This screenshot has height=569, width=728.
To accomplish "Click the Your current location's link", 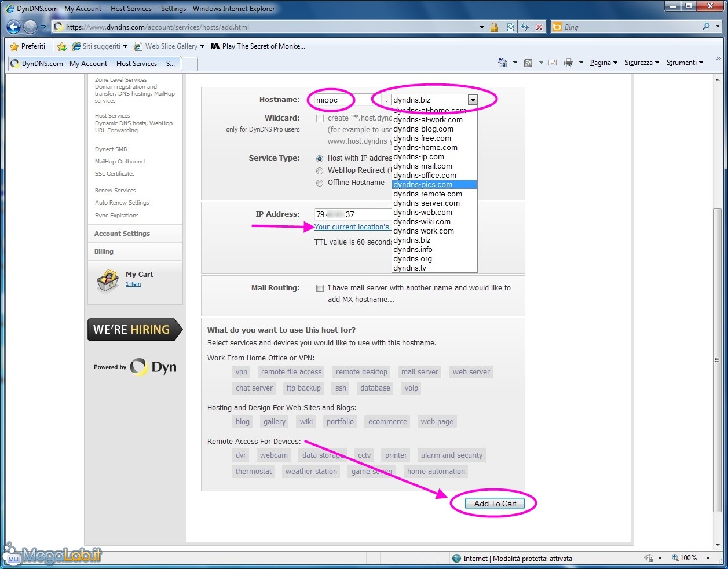I will pos(352,227).
